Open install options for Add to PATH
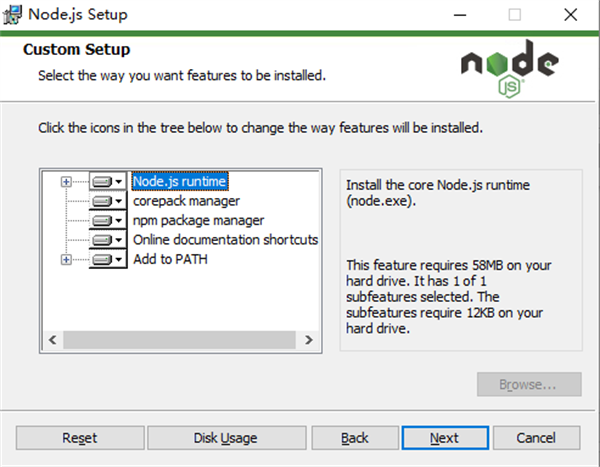The width and height of the screenshot is (600, 467). [108, 259]
